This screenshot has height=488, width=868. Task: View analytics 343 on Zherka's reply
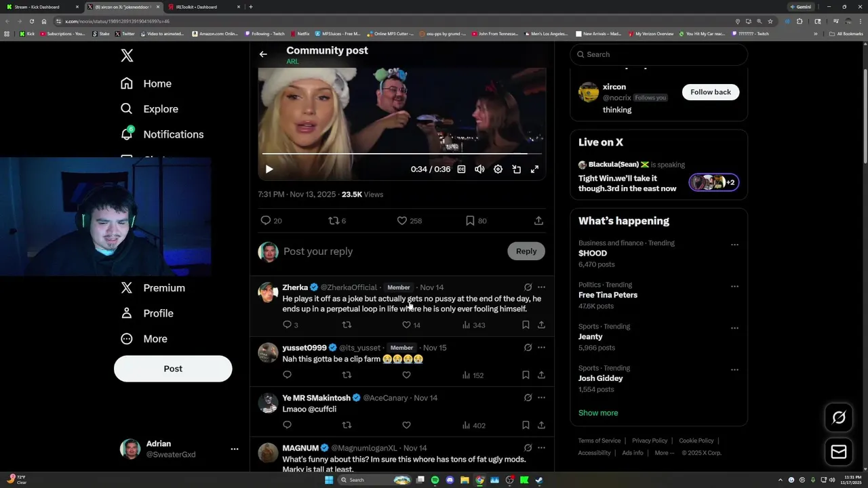(473, 325)
